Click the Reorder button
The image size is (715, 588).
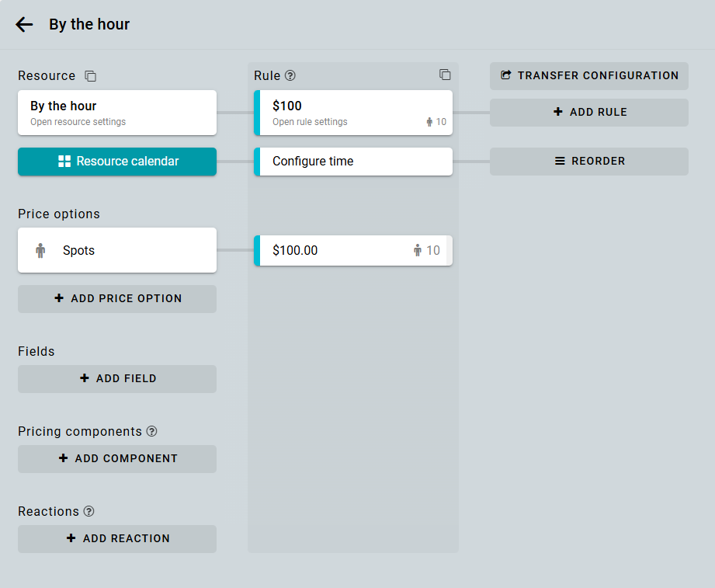[x=588, y=162]
